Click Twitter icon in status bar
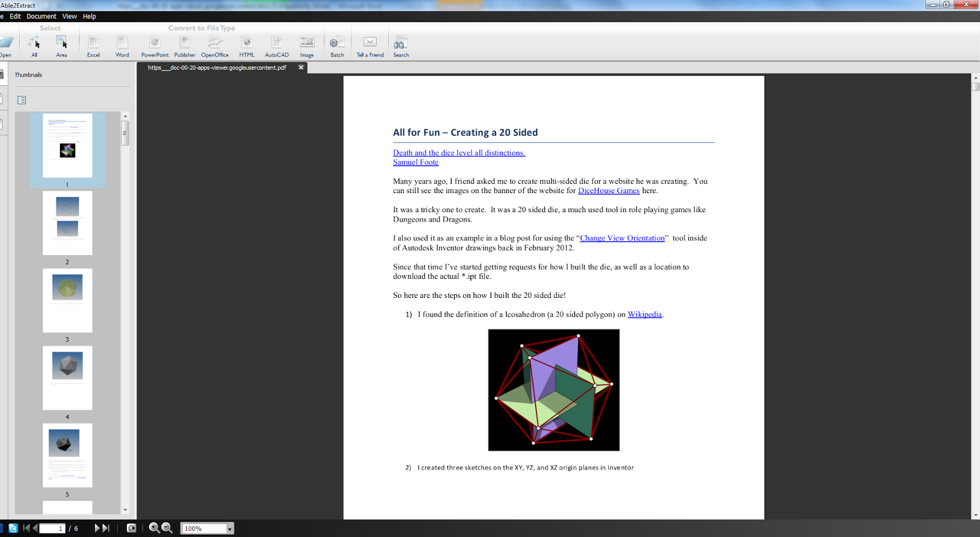Viewport: 980px width, 537px height. point(13,528)
